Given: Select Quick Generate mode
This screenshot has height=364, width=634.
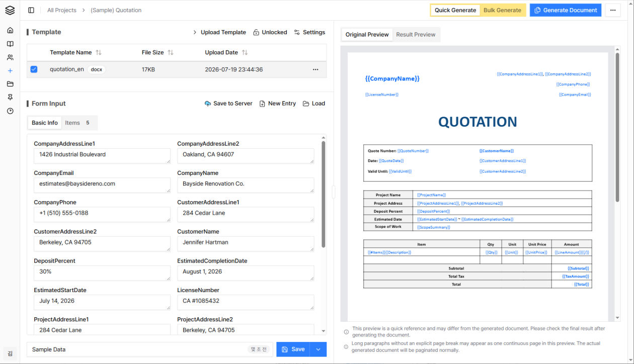Looking at the screenshot, I should (x=455, y=10).
